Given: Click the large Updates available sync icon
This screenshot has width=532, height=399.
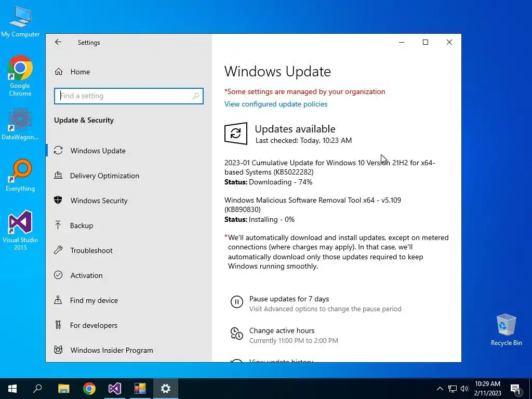Looking at the screenshot, I should tap(236, 134).
